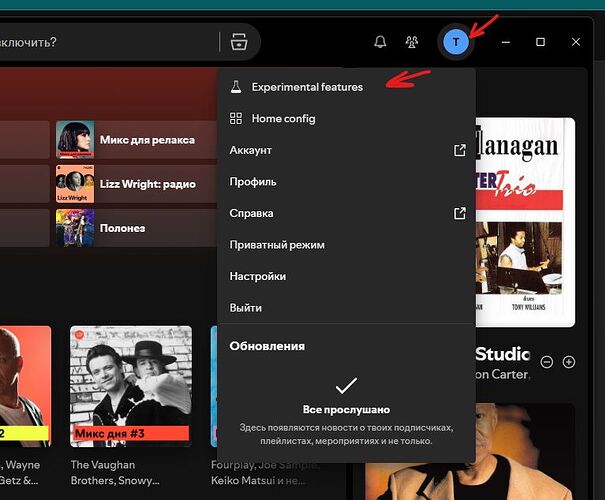Click The Vaughan Brothers, Snowy… description
Image resolution: width=605 pixels, height=500 pixels.
coord(115,473)
